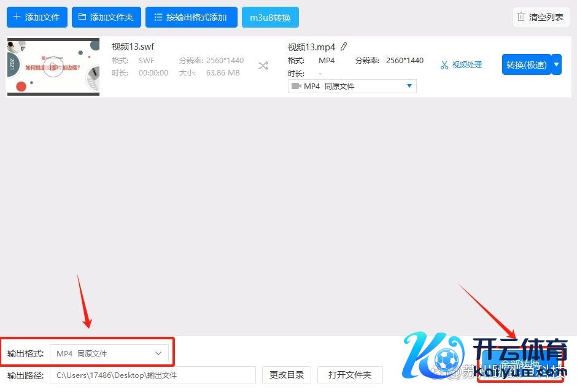Click the 输出路径 path field
The height and width of the screenshot is (392, 577).
tap(152, 375)
